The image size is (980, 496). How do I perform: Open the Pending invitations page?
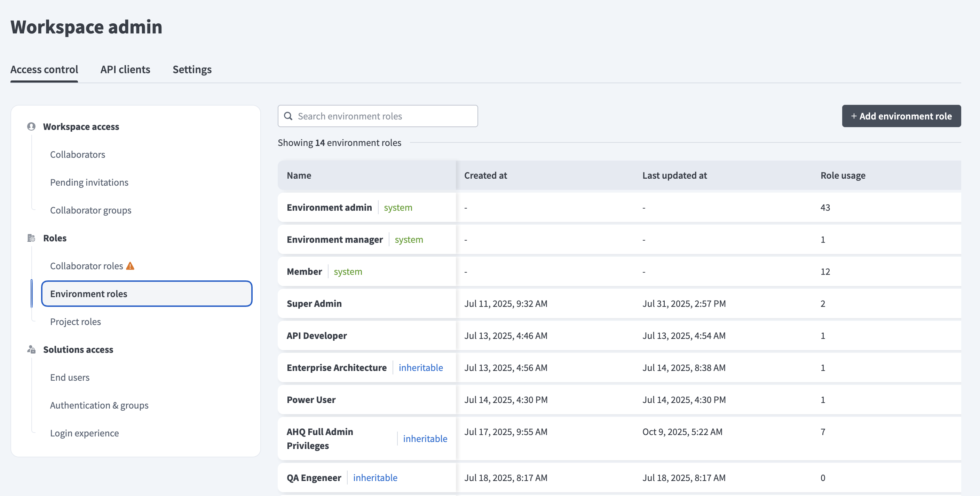89,182
